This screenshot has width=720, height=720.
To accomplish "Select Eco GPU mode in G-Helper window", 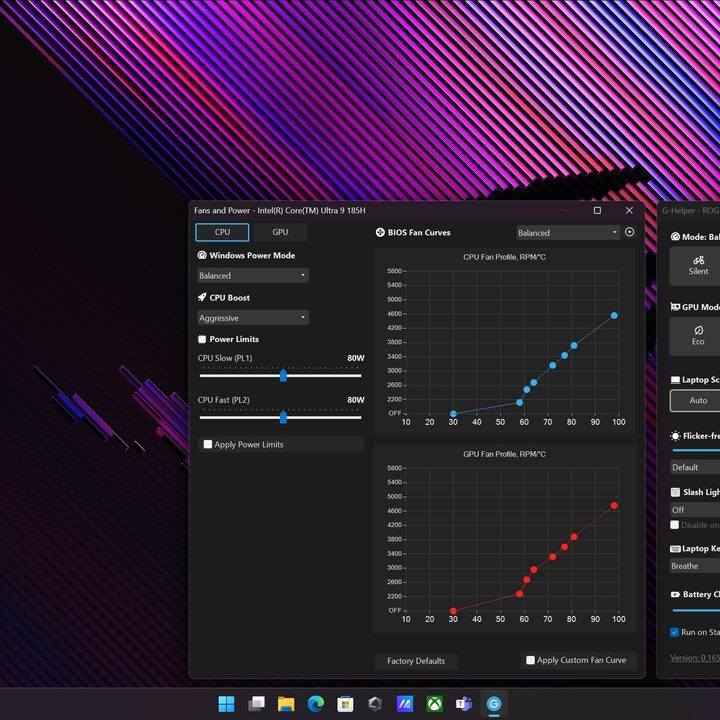I will click(x=695, y=336).
